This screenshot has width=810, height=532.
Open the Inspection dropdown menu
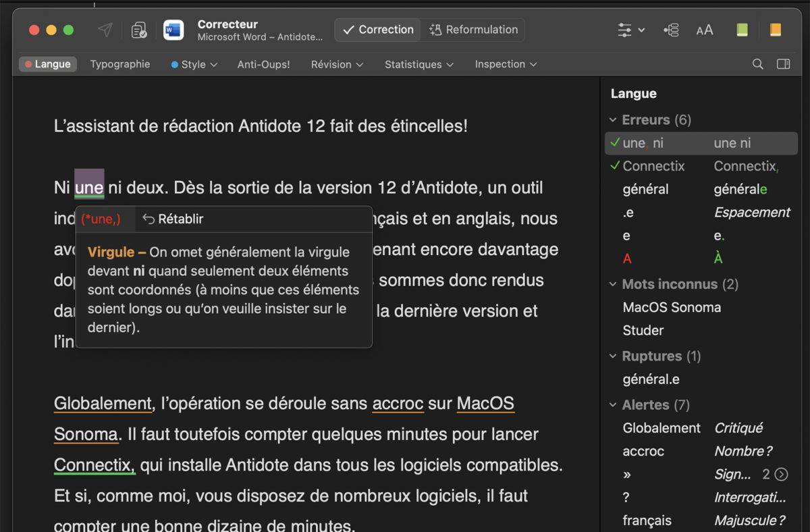[x=506, y=64]
